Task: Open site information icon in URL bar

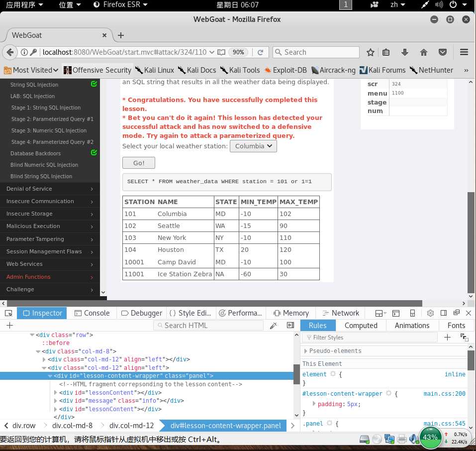Action: coord(24,52)
